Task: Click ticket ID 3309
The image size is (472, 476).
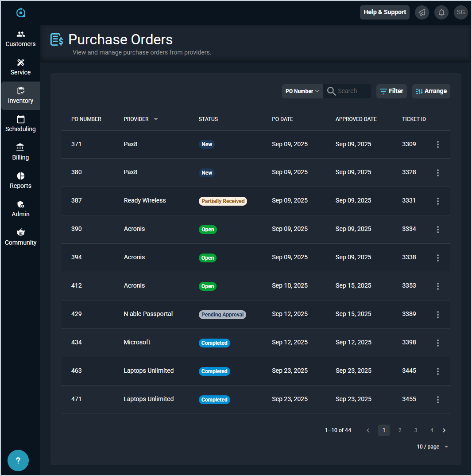Action: click(409, 144)
